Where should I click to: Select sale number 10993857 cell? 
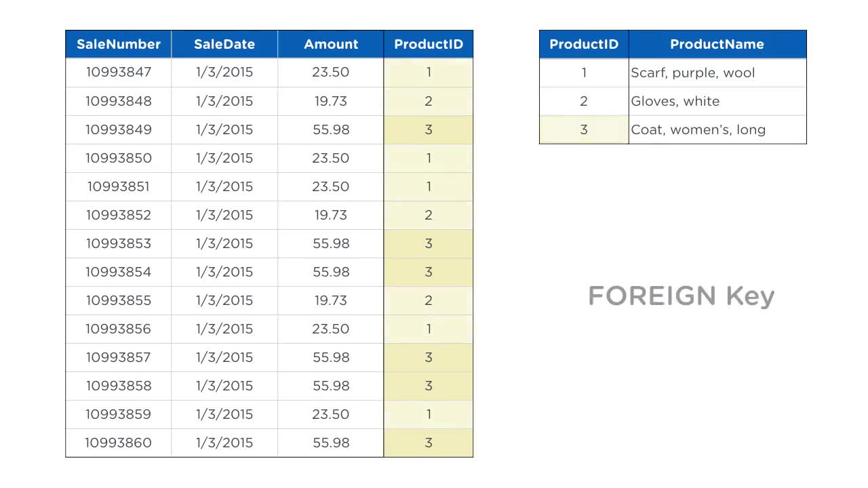(x=119, y=357)
